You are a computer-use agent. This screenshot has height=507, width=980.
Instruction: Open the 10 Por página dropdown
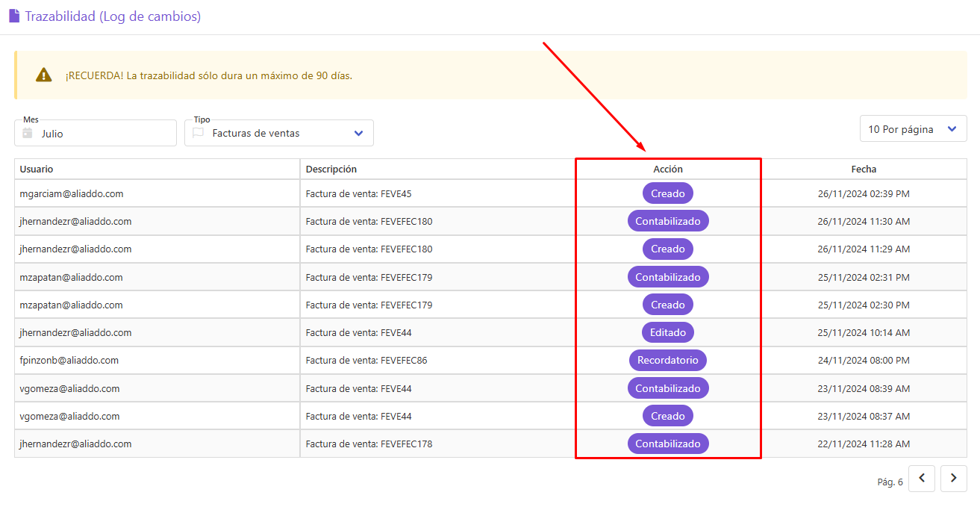click(914, 129)
